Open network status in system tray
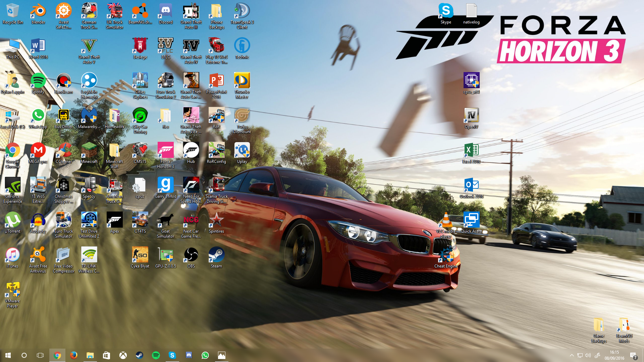Image resolution: width=644 pixels, height=362 pixels. coord(580,355)
